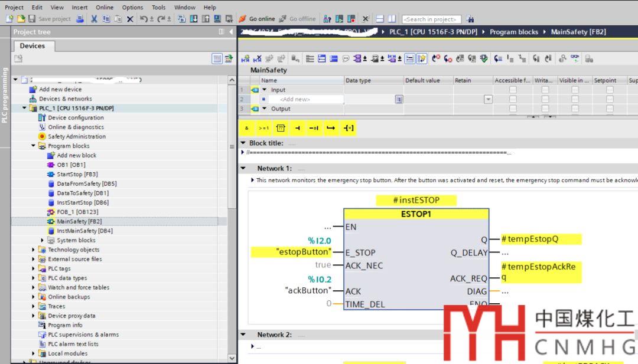Click the Save project icon

[x=31, y=19]
